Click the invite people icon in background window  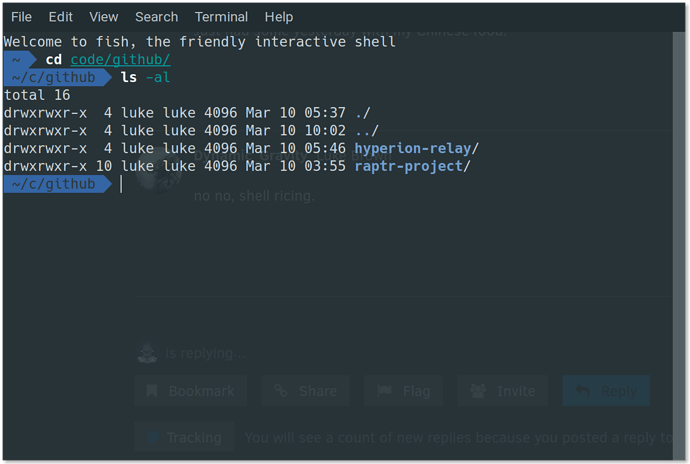click(478, 390)
